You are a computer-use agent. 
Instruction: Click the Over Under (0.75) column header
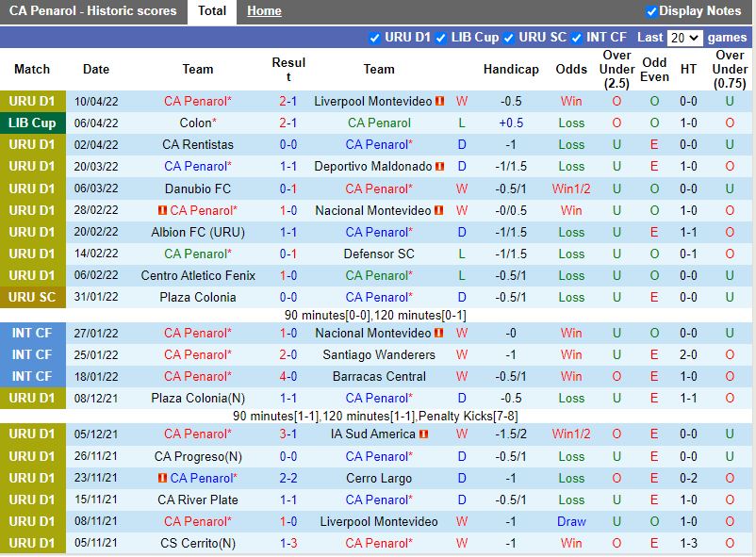coord(730,70)
